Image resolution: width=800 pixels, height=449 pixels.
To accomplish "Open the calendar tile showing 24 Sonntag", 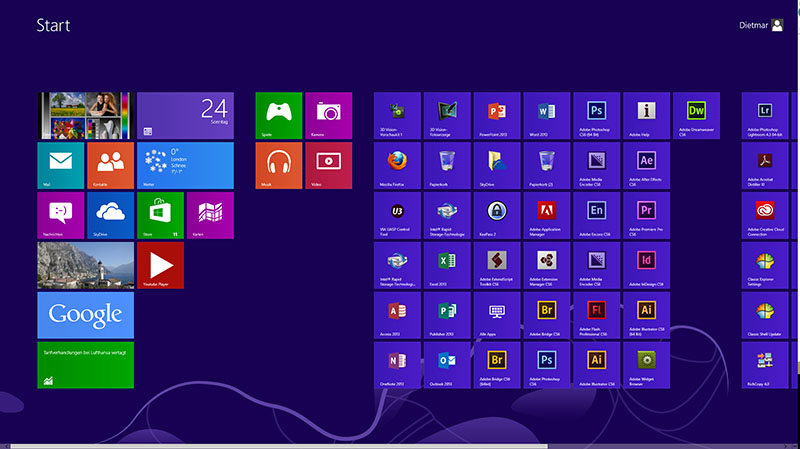I will click(185, 115).
